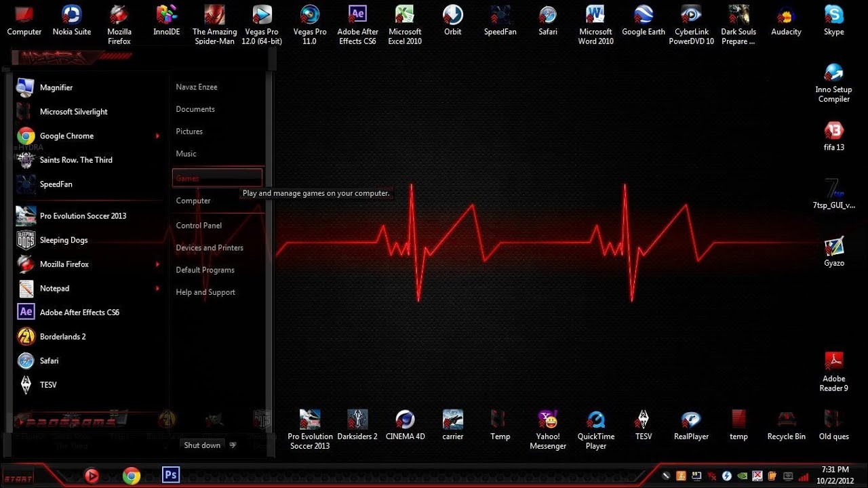
Task: Open Audacity desktop icon
Action: click(x=786, y=20)
